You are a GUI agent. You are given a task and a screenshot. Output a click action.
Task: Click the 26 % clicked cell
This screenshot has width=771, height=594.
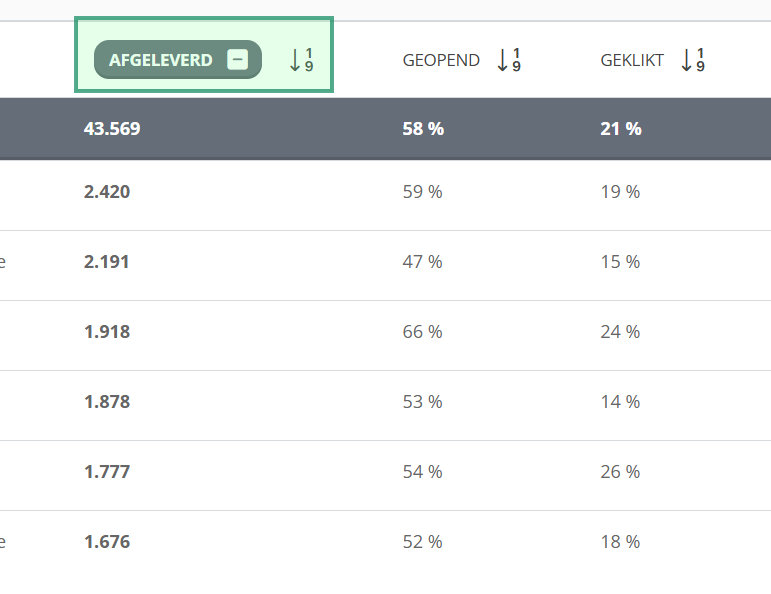620,472
